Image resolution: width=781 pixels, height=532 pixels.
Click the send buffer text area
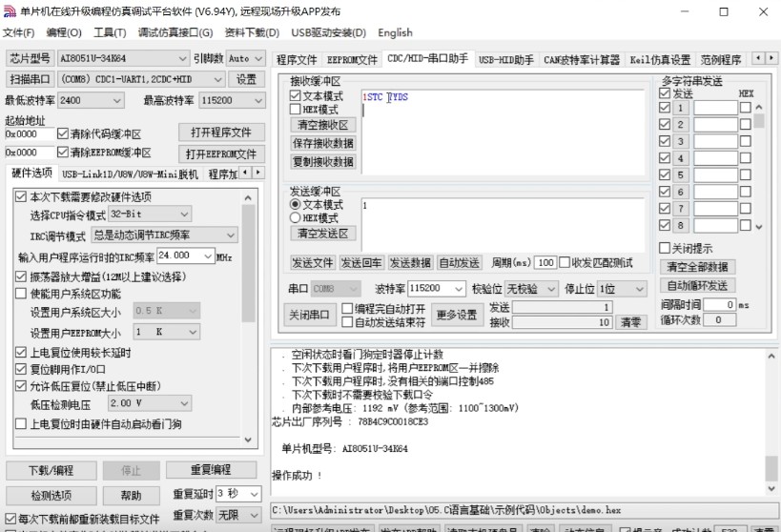tap(504, 224)
